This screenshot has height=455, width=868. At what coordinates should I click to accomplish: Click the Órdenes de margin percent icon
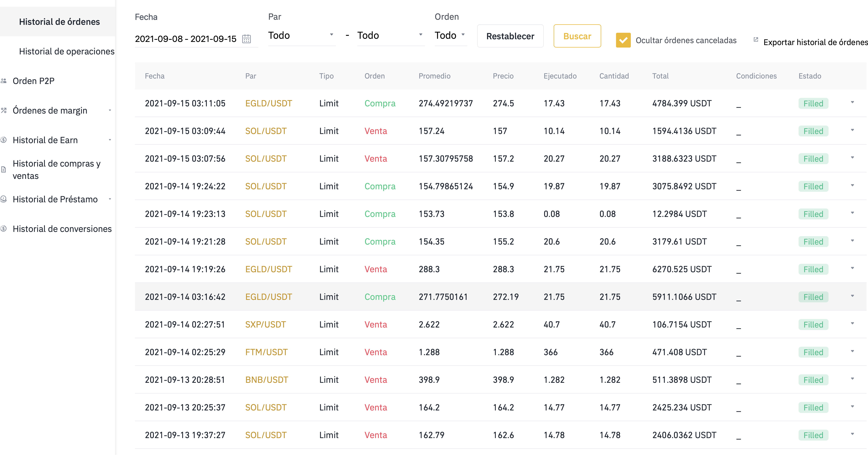click(x=4, y=110)
